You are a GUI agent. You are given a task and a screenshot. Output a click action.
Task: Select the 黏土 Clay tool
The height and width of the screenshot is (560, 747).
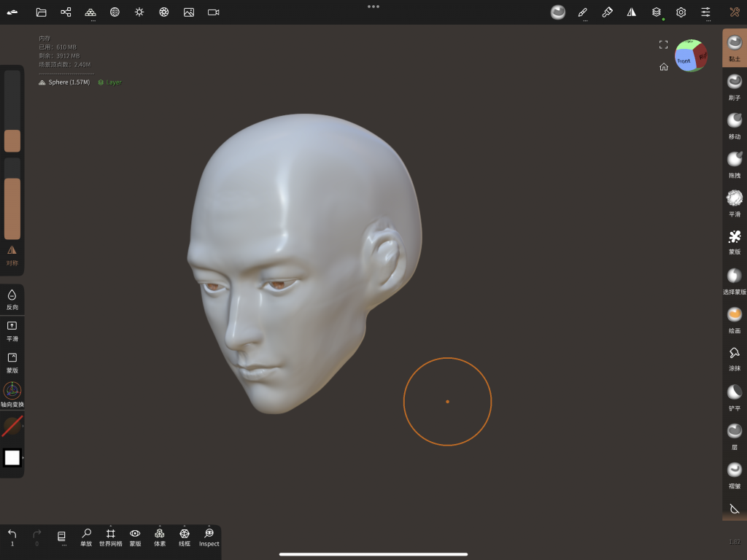[734, 47]
